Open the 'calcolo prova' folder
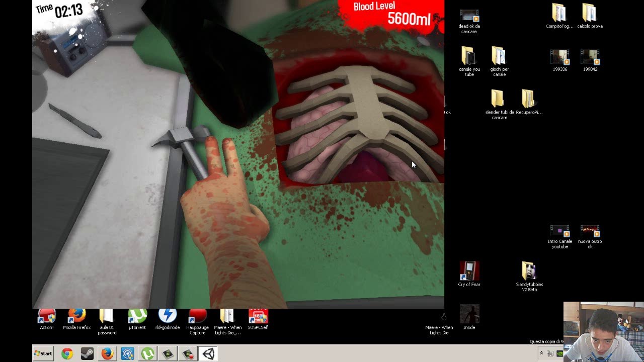Viewport: 644px width, 362px height. (590, 16)
